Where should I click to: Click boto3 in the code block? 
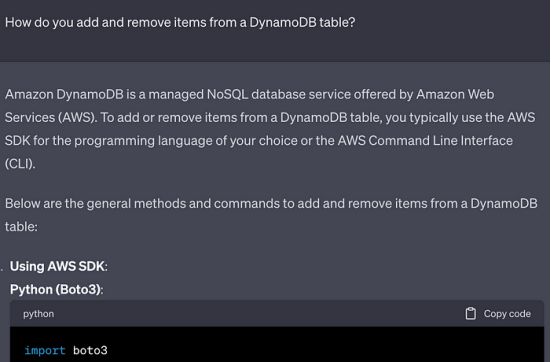coord(90,350)
